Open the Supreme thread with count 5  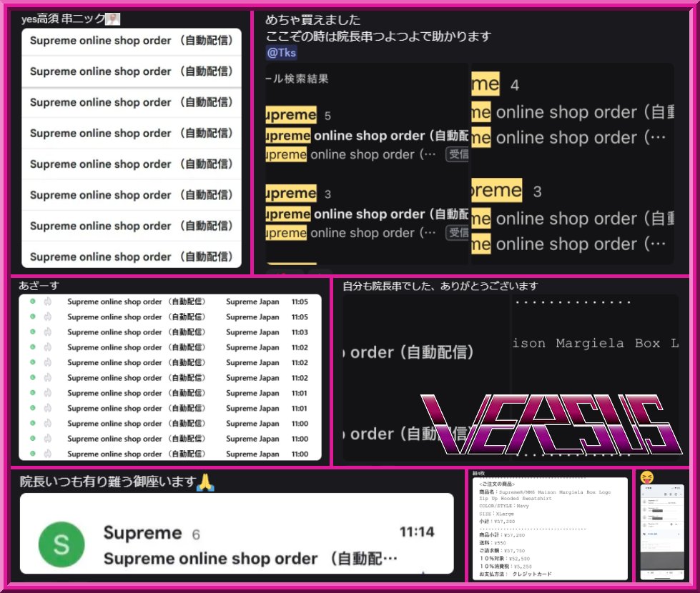coord(367,135)
